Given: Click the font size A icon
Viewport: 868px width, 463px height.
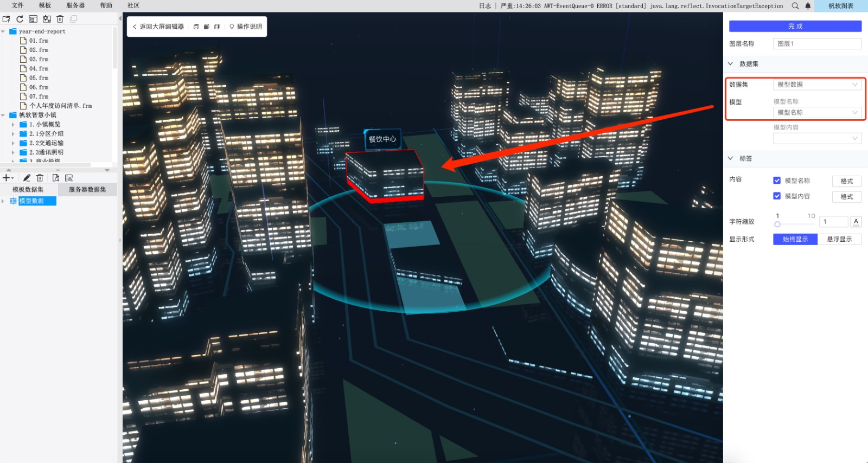Looking at the screenshot, I should (856, 221).
